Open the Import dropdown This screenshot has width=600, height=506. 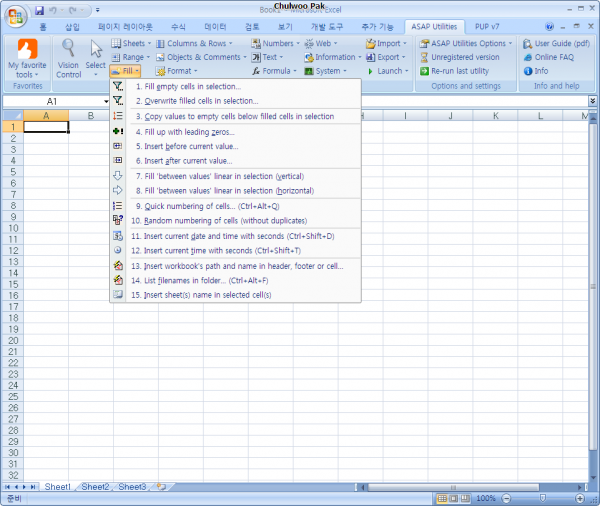click(386, 43)
